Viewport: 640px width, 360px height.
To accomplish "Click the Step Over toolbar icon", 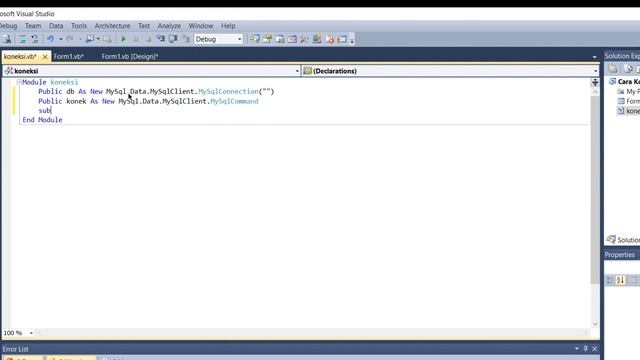I will coord(173,39).
